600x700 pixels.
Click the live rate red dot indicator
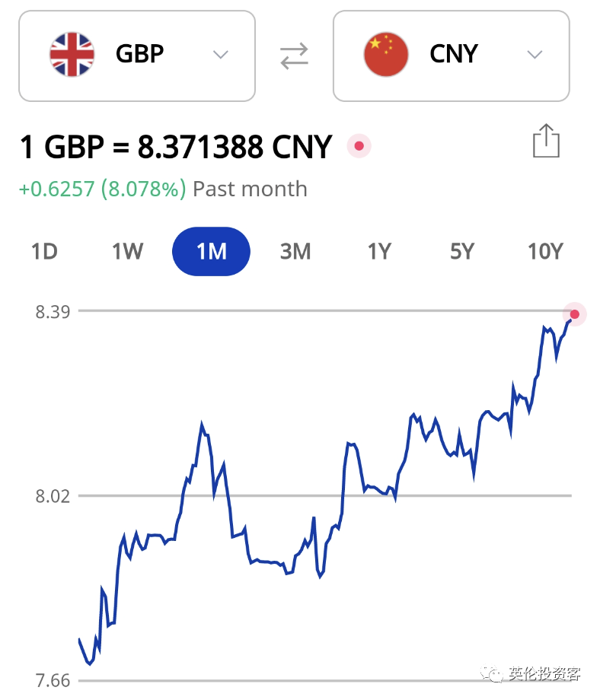(x=359, y=146)
